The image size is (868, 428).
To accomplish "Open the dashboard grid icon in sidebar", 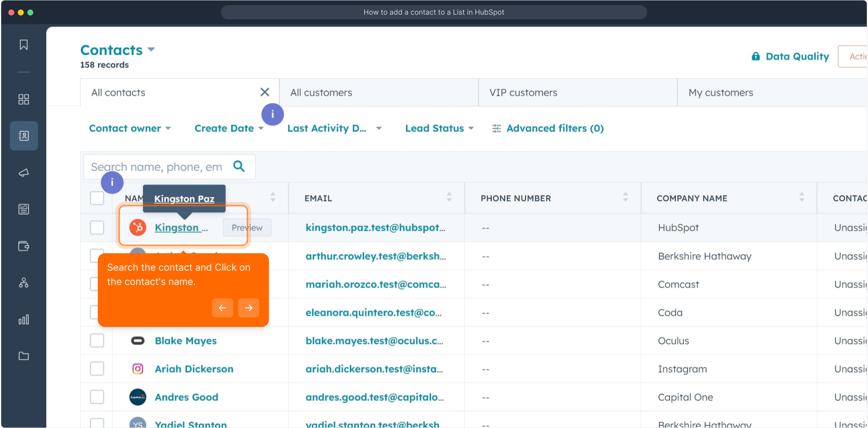I will [x=24, y=99].
